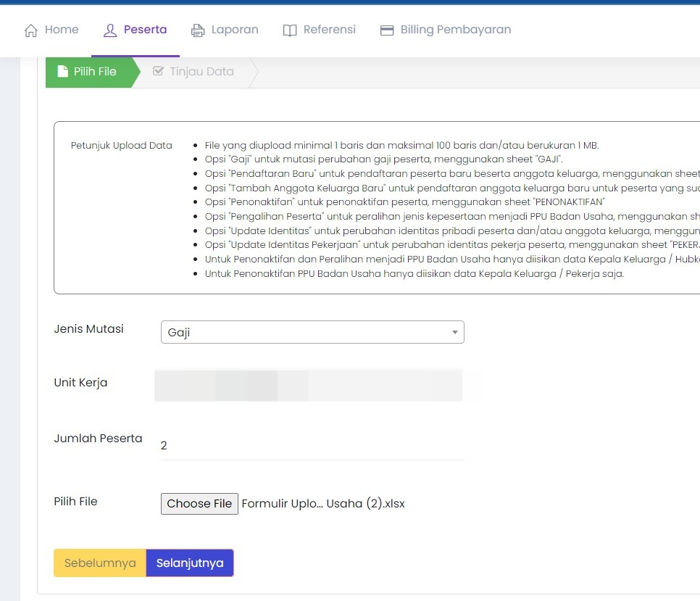Viewport: 700px width, 601px height.
Task: Open the Referensi menu label
Action: (x=330, y=30)
